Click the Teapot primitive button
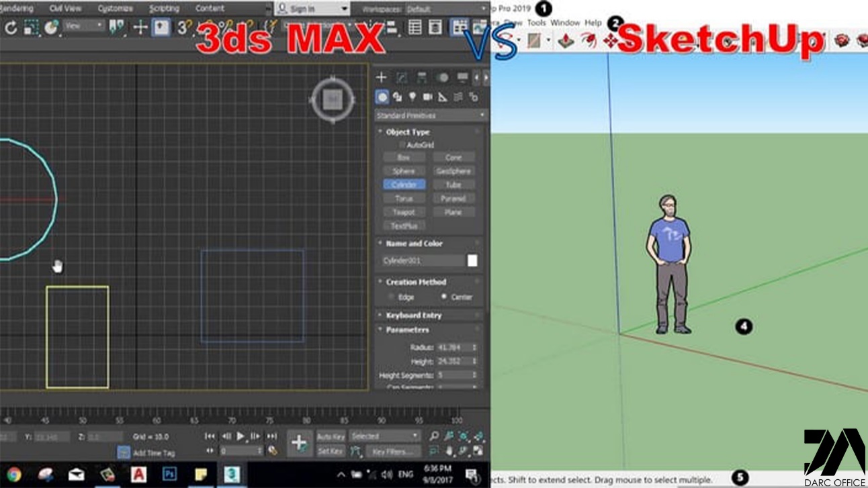Image resolution: width=868 pixels, height=488 pixels. point(404,212)
